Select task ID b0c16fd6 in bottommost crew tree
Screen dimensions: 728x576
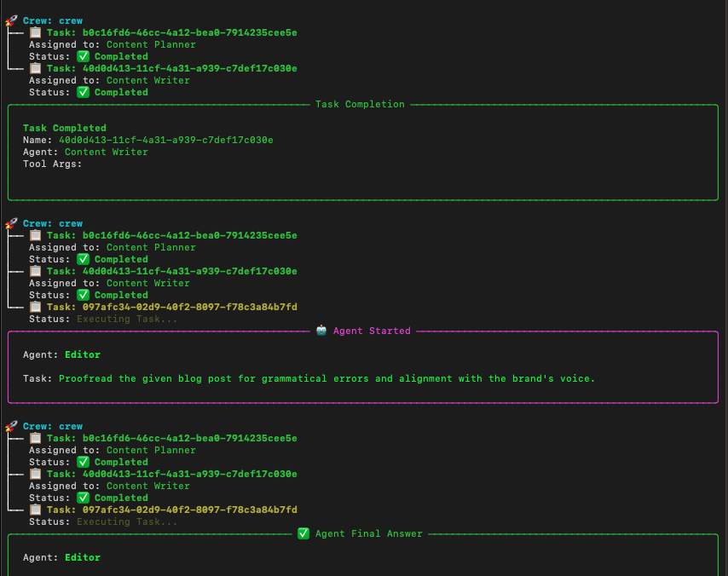(x=189, y=438)
